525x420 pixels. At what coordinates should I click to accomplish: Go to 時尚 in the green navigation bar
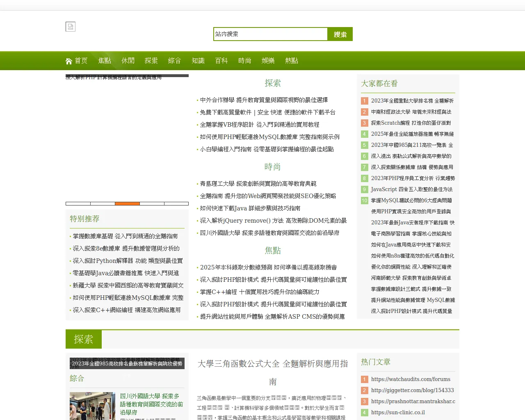245,61
